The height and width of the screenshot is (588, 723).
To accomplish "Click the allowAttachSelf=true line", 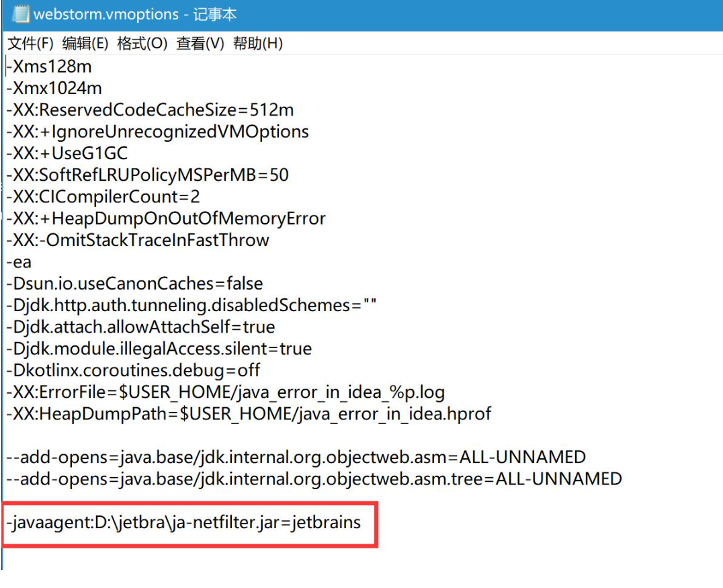I will [140, 327].
